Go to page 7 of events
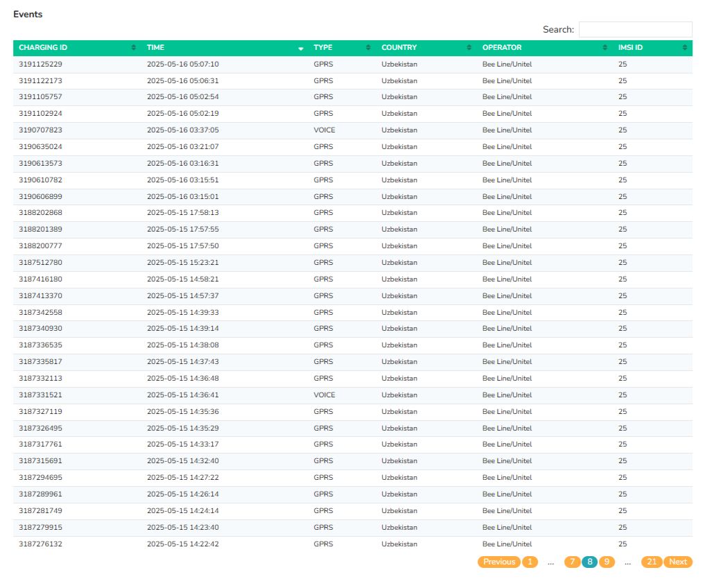The height and width of the screenshot is (588, 705). [x=572, y=562]
